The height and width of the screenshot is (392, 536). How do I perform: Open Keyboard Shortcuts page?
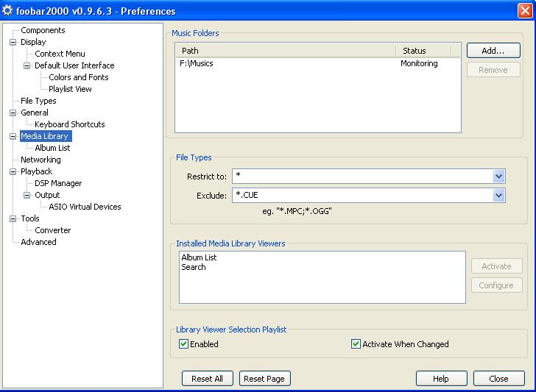[x=70, y=124]
